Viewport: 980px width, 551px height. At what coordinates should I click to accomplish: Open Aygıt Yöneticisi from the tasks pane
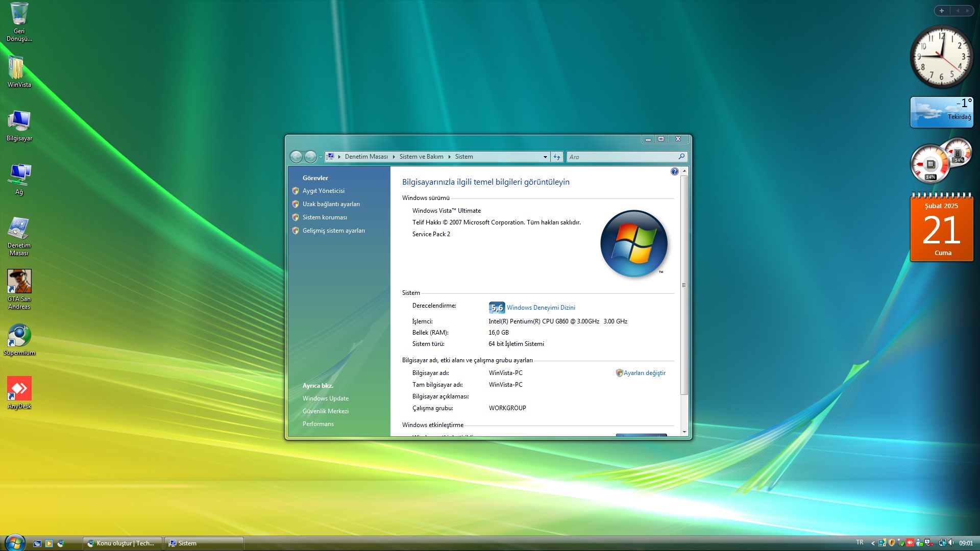pos(323,191)
